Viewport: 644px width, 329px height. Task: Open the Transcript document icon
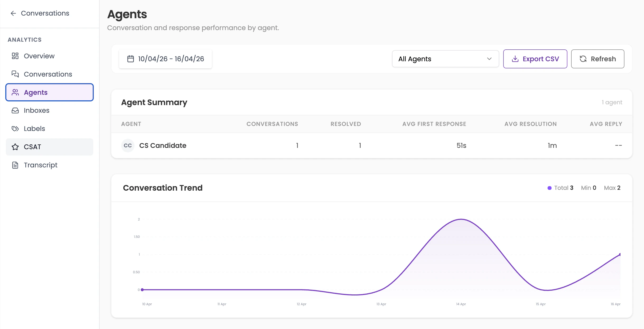15,165
